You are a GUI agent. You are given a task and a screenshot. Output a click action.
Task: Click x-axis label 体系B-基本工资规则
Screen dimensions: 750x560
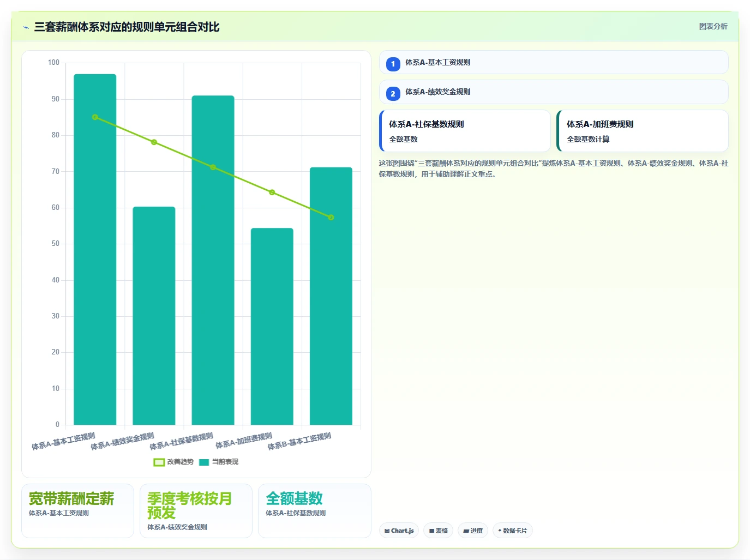coord(299,441)
